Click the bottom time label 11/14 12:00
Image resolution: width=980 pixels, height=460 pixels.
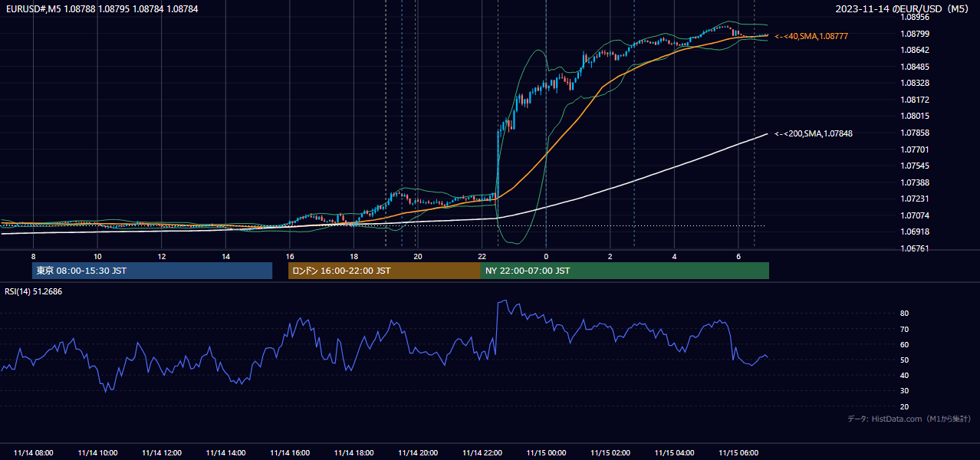click(x=162, y=453)
